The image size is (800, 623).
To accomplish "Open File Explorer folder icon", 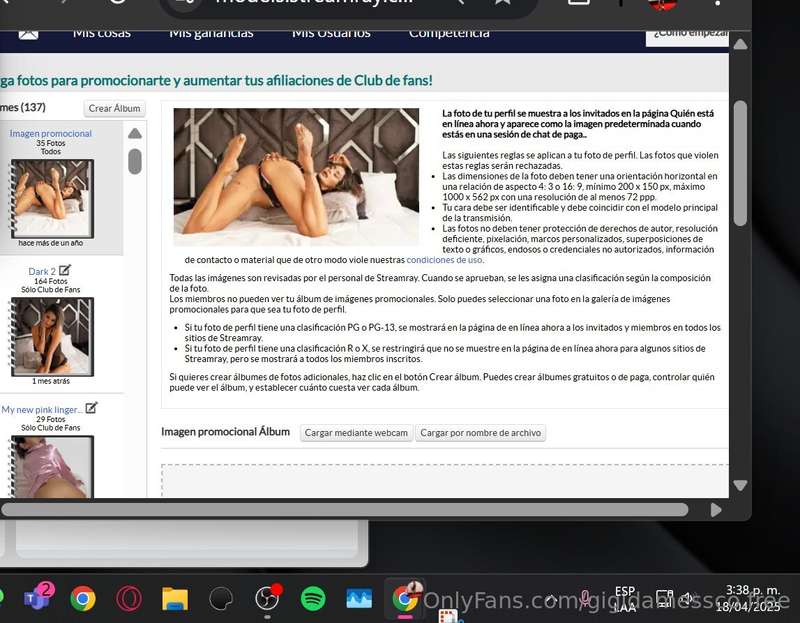I will (175, 599).
